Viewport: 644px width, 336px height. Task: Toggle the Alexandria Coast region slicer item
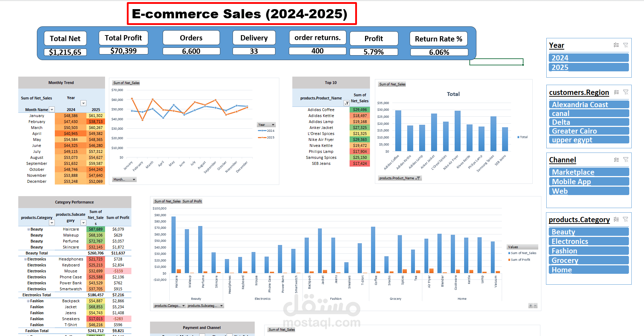588,104
